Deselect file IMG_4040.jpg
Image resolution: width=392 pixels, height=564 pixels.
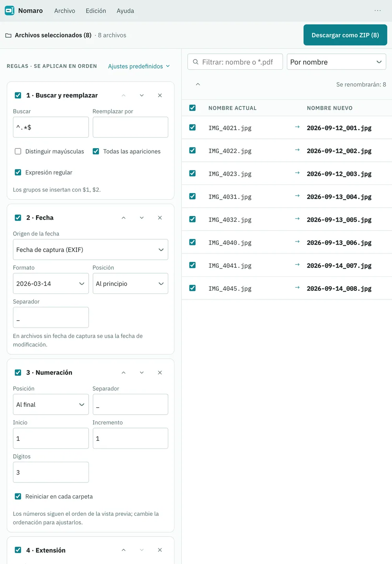(x=192, y=242)
